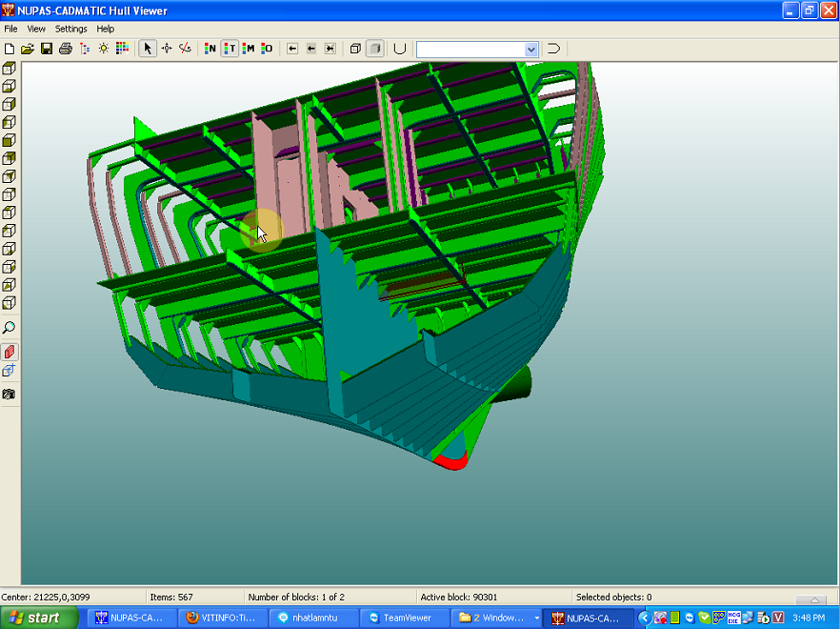Viewport: 840px width, 629px height.
Task: Expand the 2 Windows taskbar group arrow
Action: click(x=537, y=619)
